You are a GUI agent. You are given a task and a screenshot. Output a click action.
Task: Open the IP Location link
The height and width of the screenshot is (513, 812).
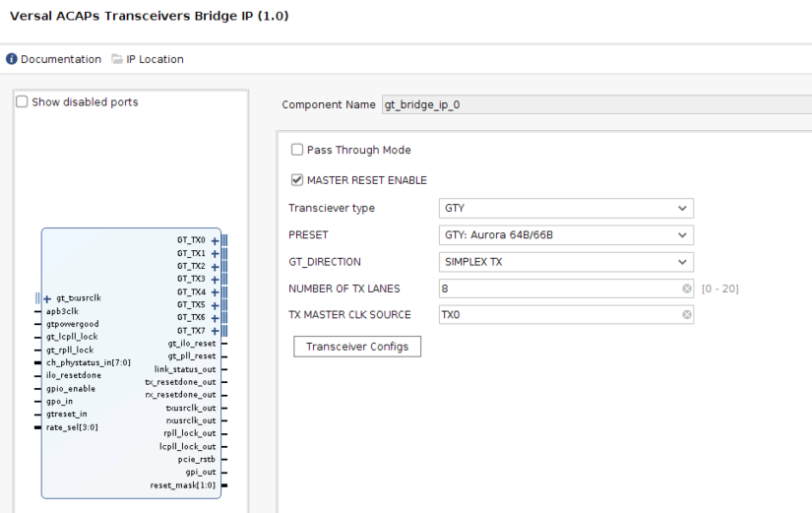(155, 59)
